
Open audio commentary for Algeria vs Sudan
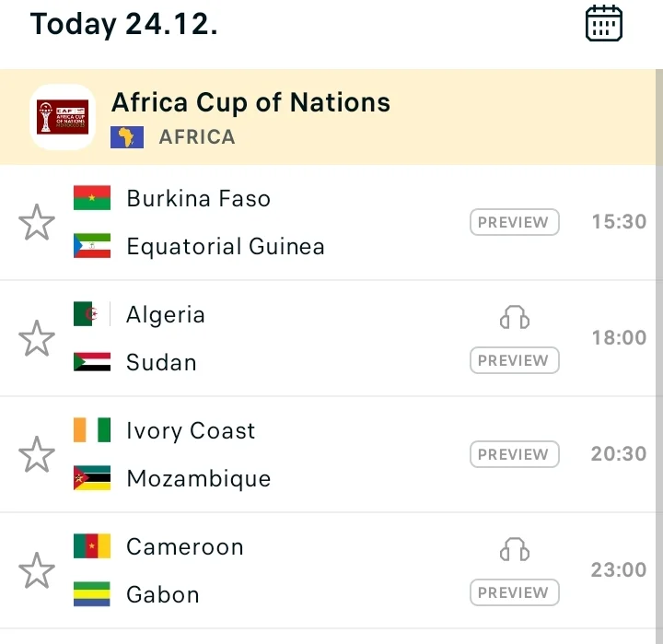[515, 318]
